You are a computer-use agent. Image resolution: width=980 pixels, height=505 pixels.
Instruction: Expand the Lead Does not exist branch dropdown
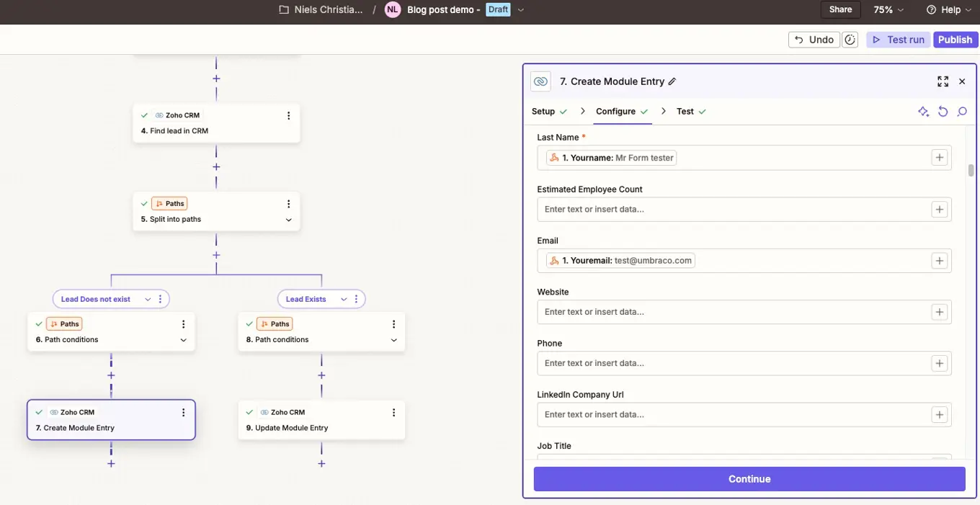point(148,298)
